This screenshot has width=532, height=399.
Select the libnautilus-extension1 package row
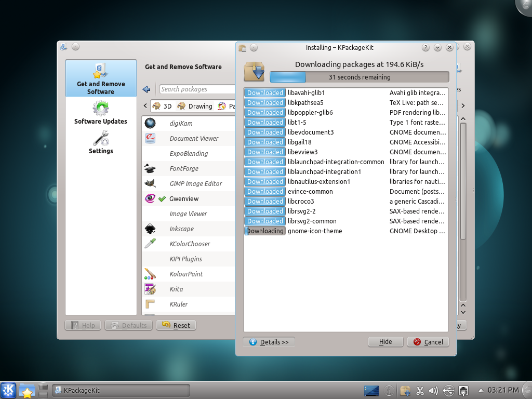click(x=345, y=181)
